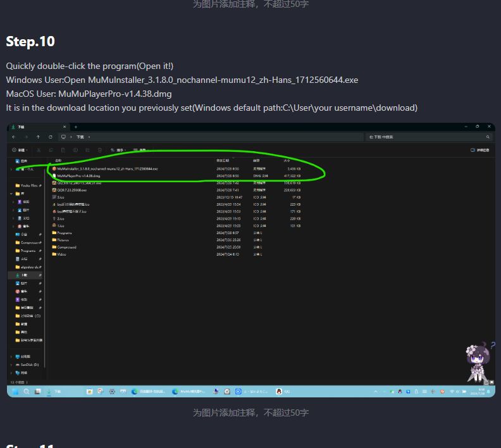Click the caption field below the Step.10 image
This screenshot has height=448, width=501.
point(250,413)
